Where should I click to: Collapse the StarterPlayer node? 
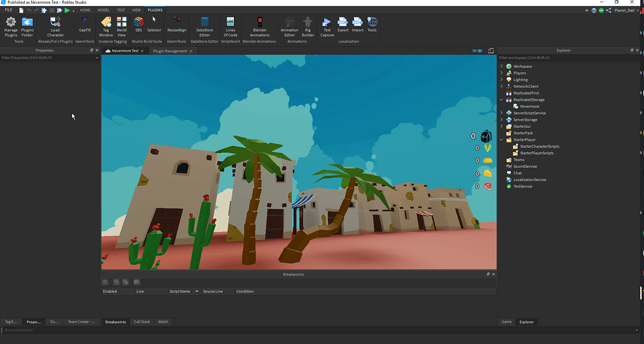[x=502, y=139]
